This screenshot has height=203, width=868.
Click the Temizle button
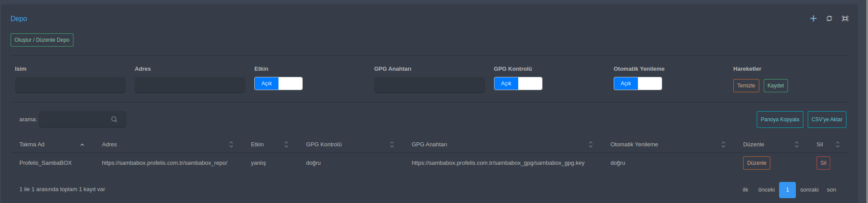pos(746,86)
